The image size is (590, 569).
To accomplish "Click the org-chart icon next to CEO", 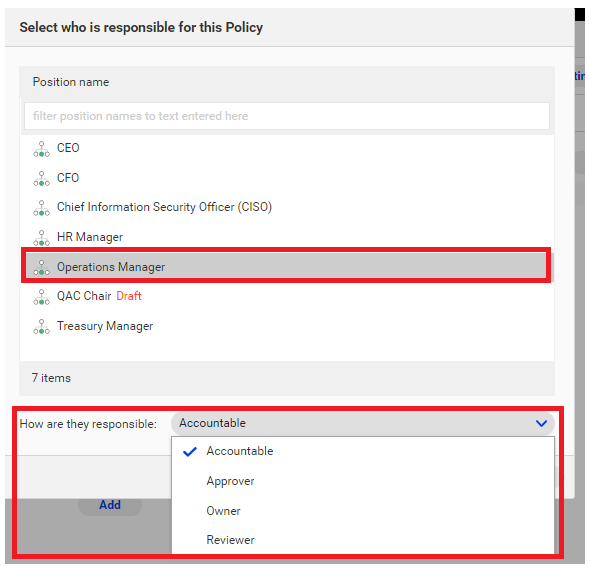I will click(x=41, y=149).
